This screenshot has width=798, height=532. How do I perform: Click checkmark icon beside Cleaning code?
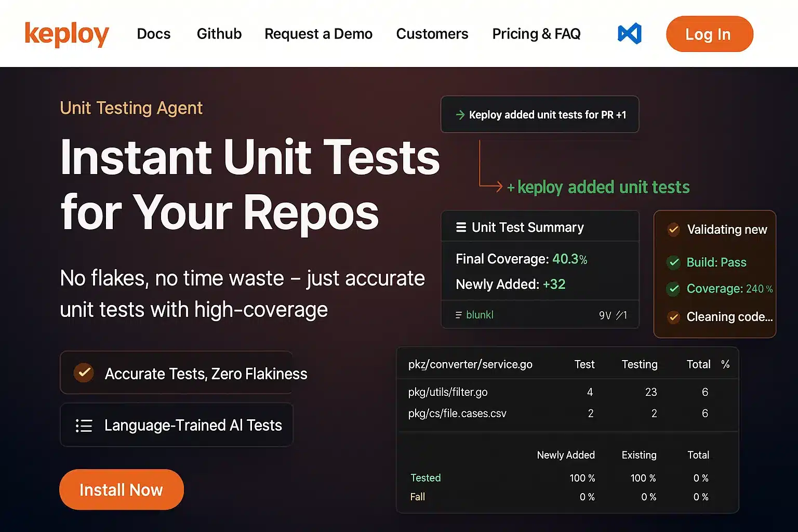[674, 316]
